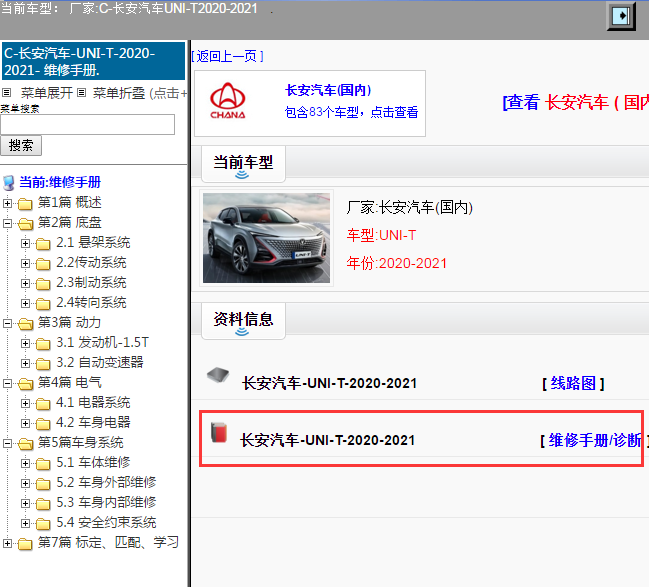Click the 返回上一页 link
Viewport: 649px width, 587px height.
pyautogui.click(x=228, y=56)
